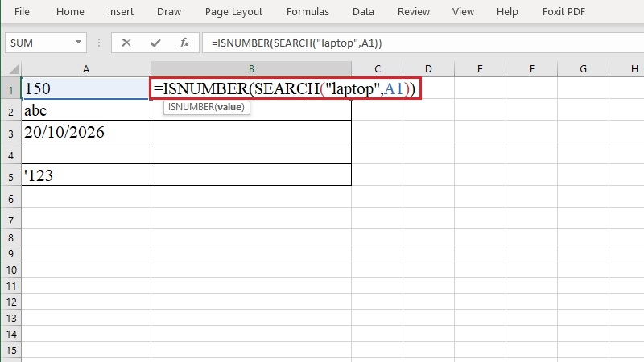
Task: Switch to the Home tab
Action: pyautogui.click(x=70, y=11)
